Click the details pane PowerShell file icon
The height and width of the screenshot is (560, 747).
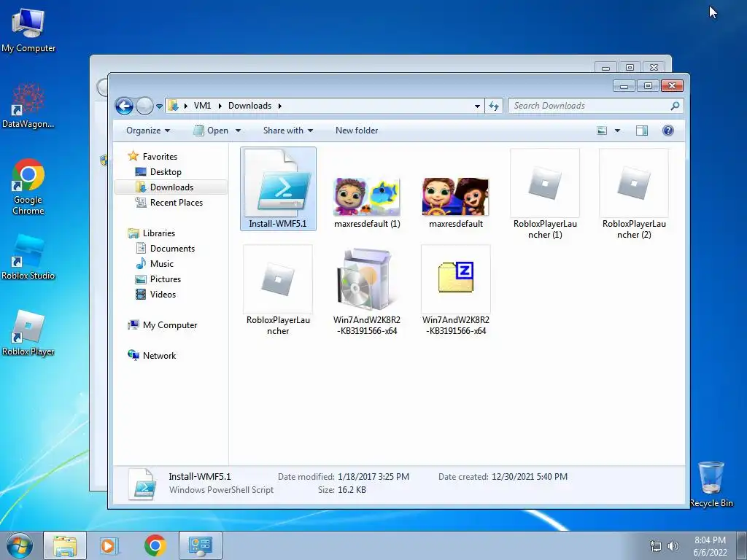142,484
